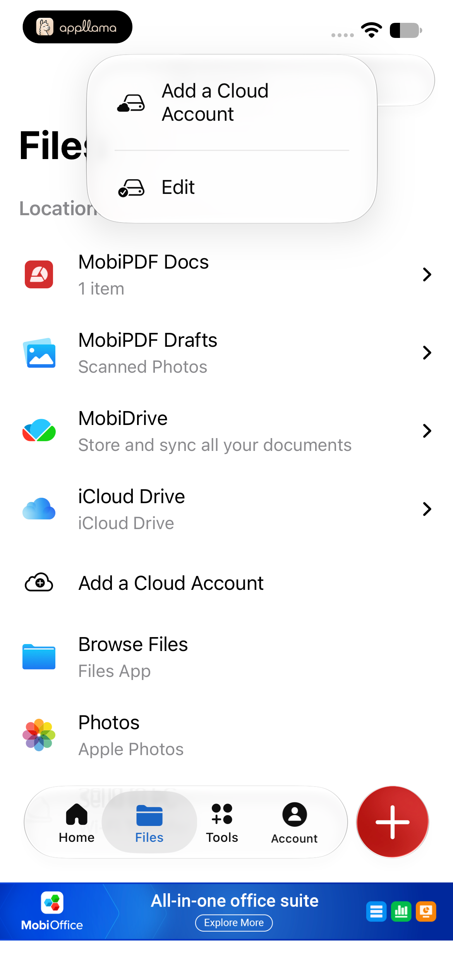Open Browse Files in Files App
453x980 pixels.
coord(226,657)
